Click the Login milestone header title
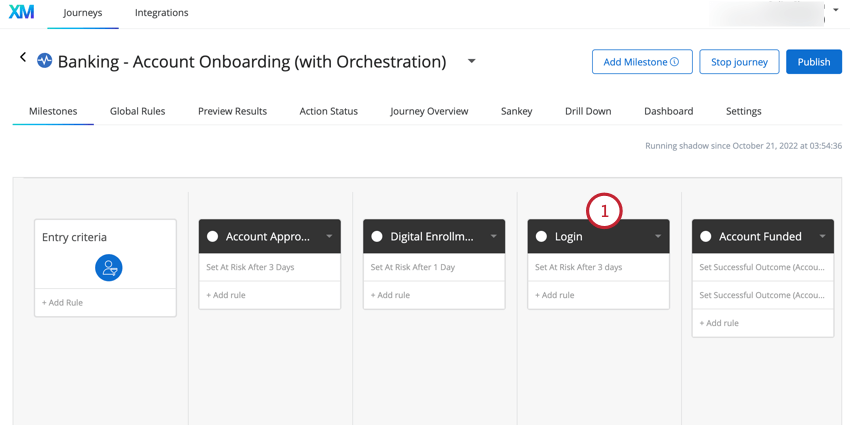850x425 pixels. [x=569, y=236]
